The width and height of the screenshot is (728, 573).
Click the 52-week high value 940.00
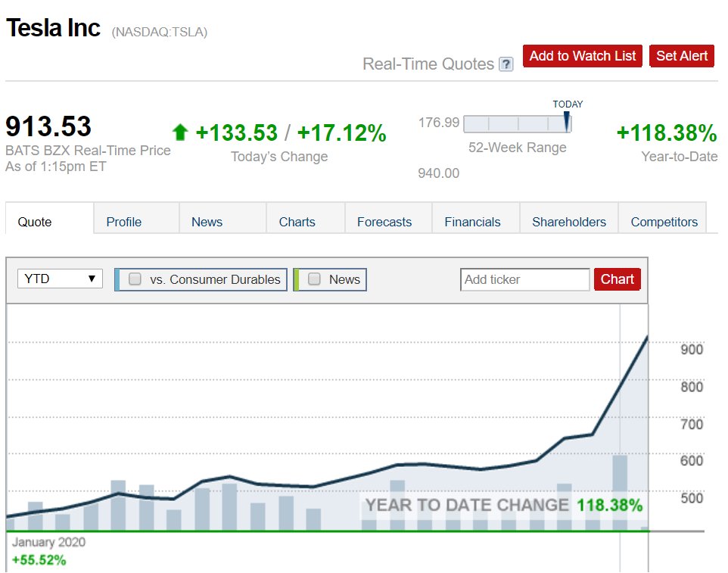click(x=438, y=173)
